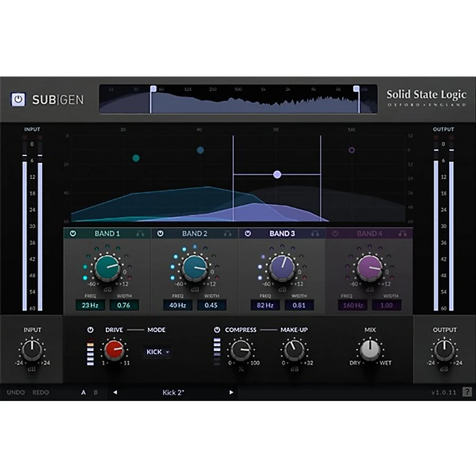
Task: Click the Input gain knob
Action: [32, 350]
